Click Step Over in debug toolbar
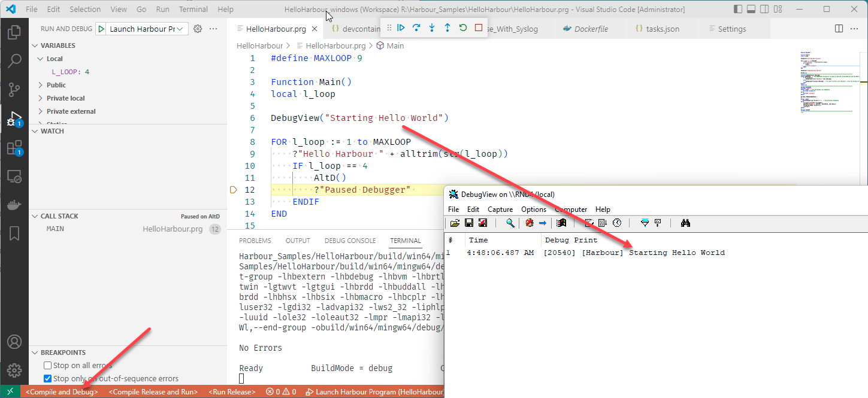The image size is (868, 398). (x=416, y=28)
